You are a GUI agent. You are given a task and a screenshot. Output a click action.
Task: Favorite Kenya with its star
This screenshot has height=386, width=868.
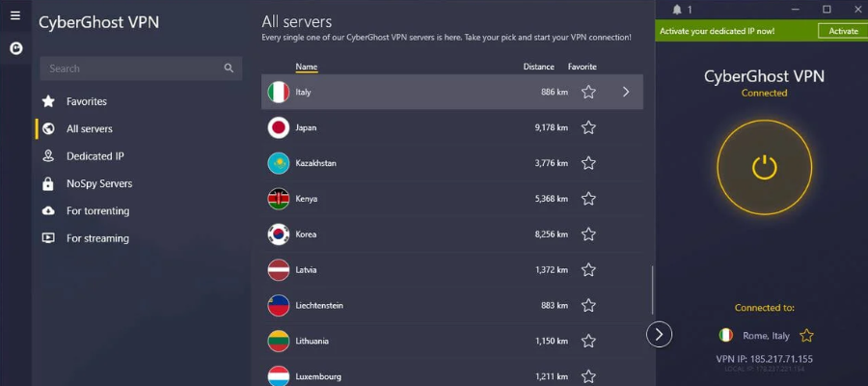pos(588,199)
